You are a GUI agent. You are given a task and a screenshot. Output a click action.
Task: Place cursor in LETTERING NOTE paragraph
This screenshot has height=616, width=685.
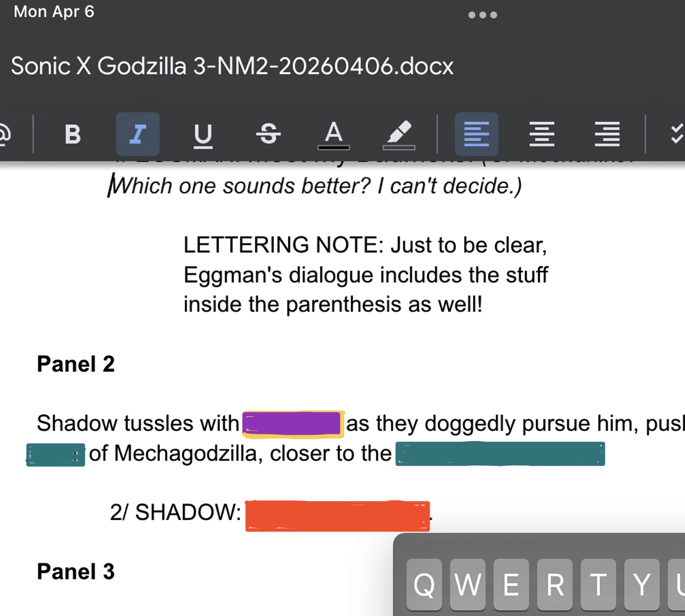coord(365,275)
